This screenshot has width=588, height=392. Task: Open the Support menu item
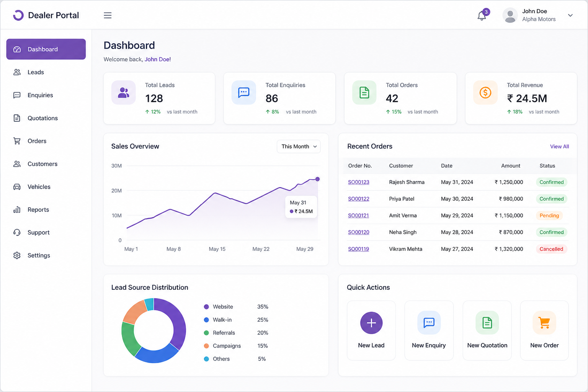[46, 232]
